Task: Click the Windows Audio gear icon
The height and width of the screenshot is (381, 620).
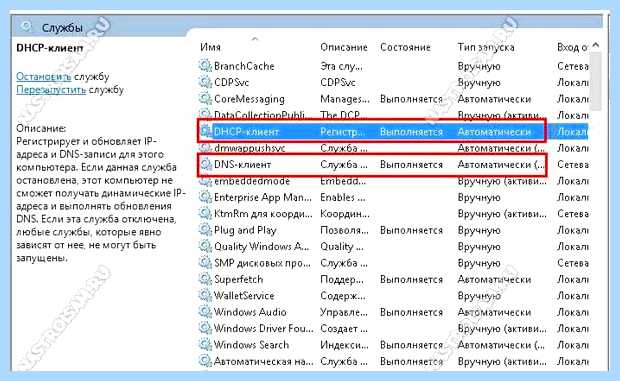Action: coord(205,312)
